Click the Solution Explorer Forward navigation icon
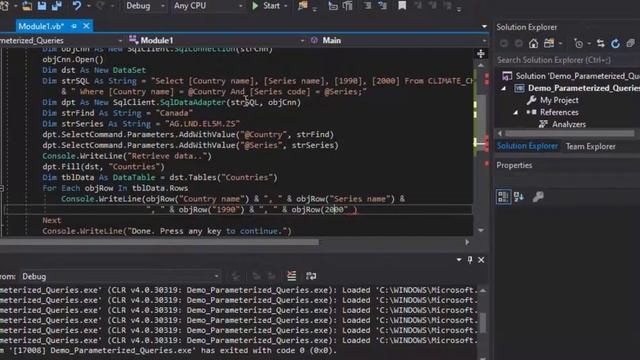 point(518,43)
